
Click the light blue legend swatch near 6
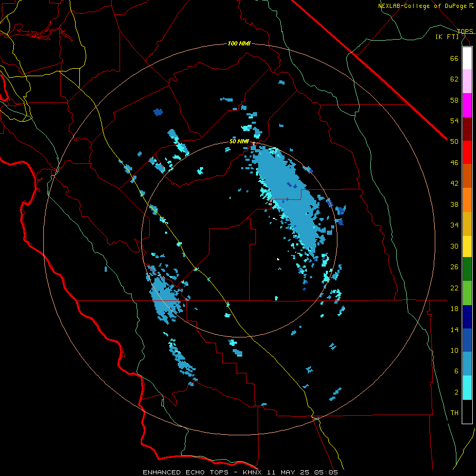click(467, 364)
